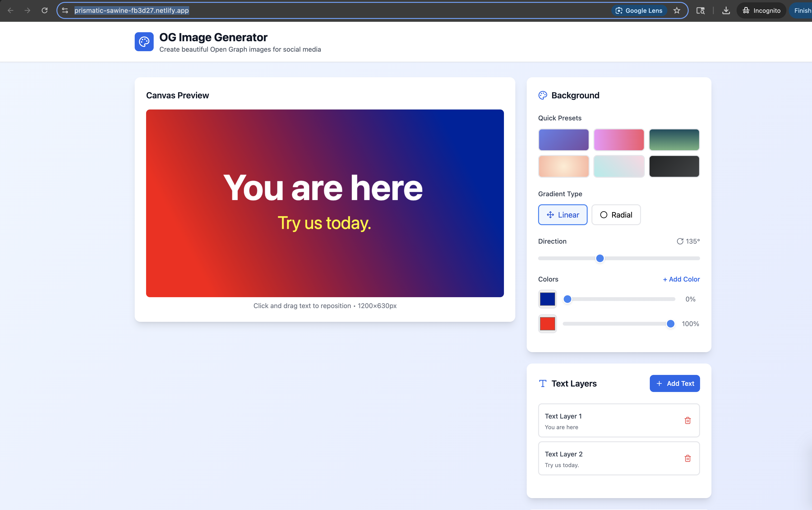
Task: Click the rotate icon next to 135°
Action: [680, 241]
